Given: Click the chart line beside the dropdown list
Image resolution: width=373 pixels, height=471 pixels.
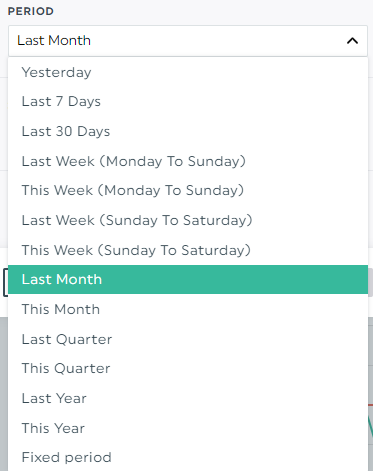Looking at the screenshot, I should click(371, 423).
